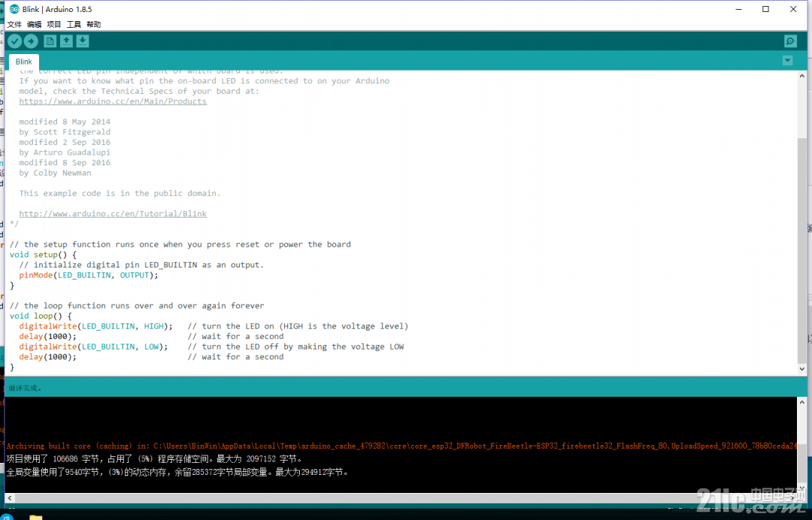Click '// the loop function runs over' comment

pos(137,306)
